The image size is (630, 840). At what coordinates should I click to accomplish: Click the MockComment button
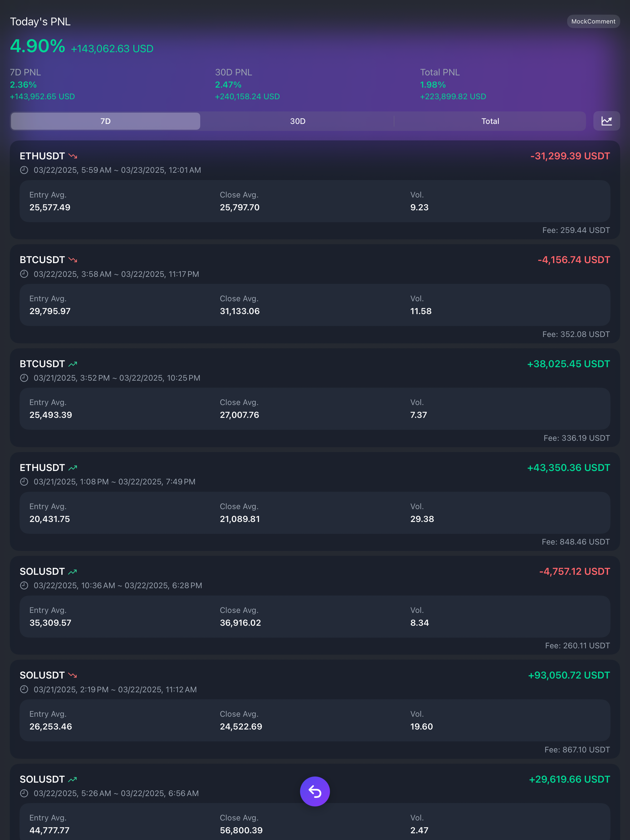coord(593,22)
